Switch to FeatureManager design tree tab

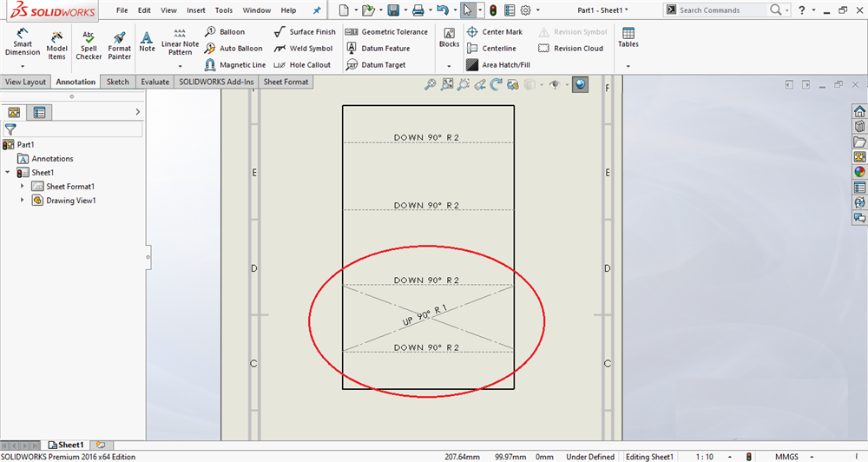[14, 112]
